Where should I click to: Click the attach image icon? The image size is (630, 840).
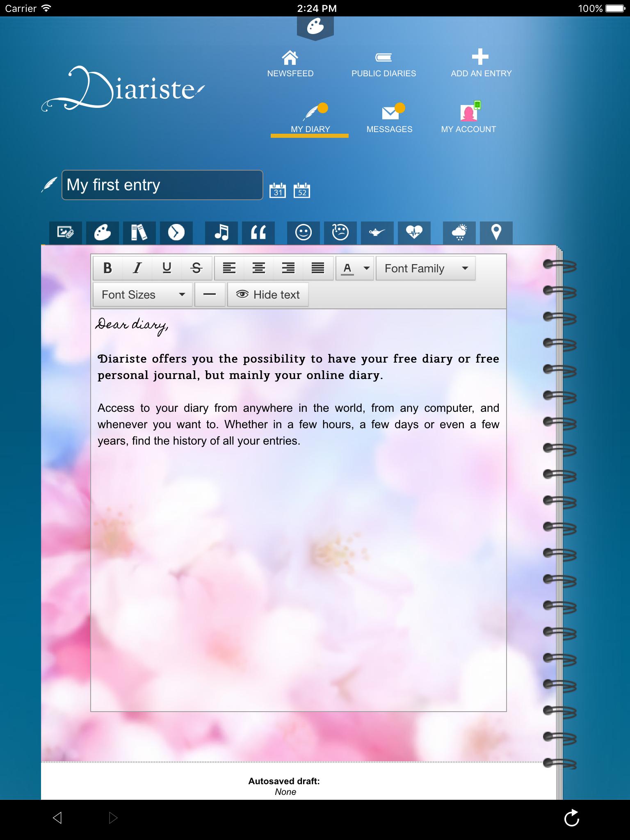[66, 233]
